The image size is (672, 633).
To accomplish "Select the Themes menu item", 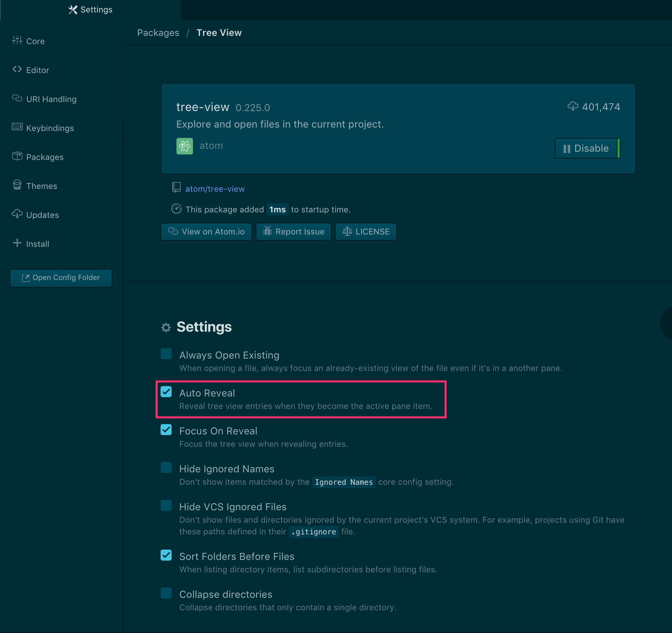I will (x=42, y=185).
